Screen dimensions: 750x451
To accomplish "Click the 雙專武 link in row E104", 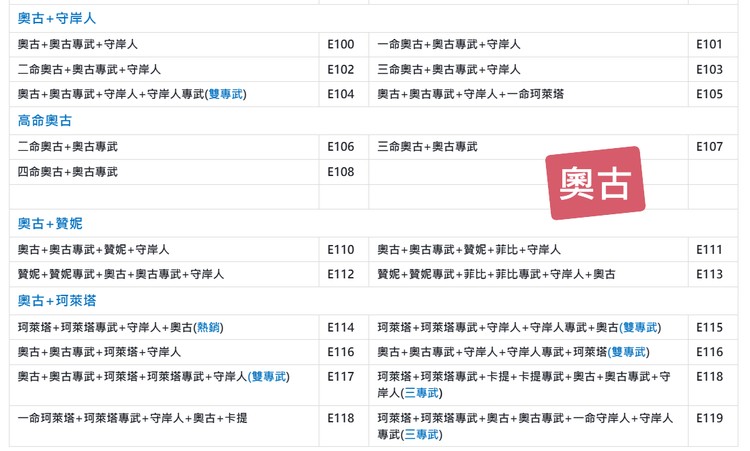I will tap(226, 94).
